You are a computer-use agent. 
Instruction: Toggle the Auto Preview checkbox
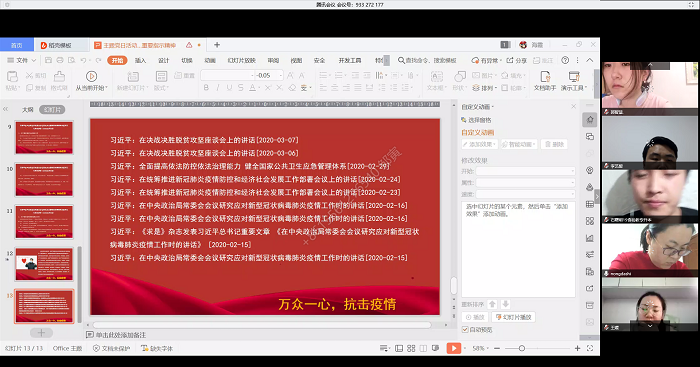(465, 329)
